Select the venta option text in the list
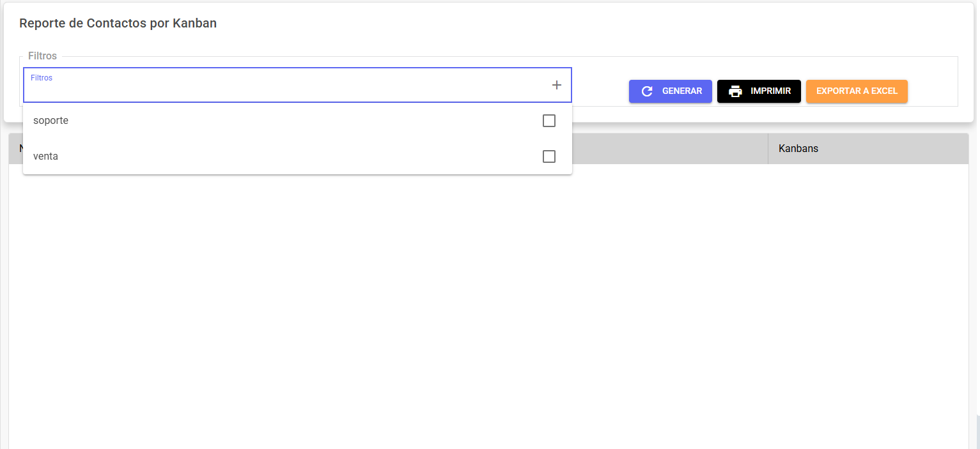Viewport: 980px width, 449px height. tap(46, 156)
